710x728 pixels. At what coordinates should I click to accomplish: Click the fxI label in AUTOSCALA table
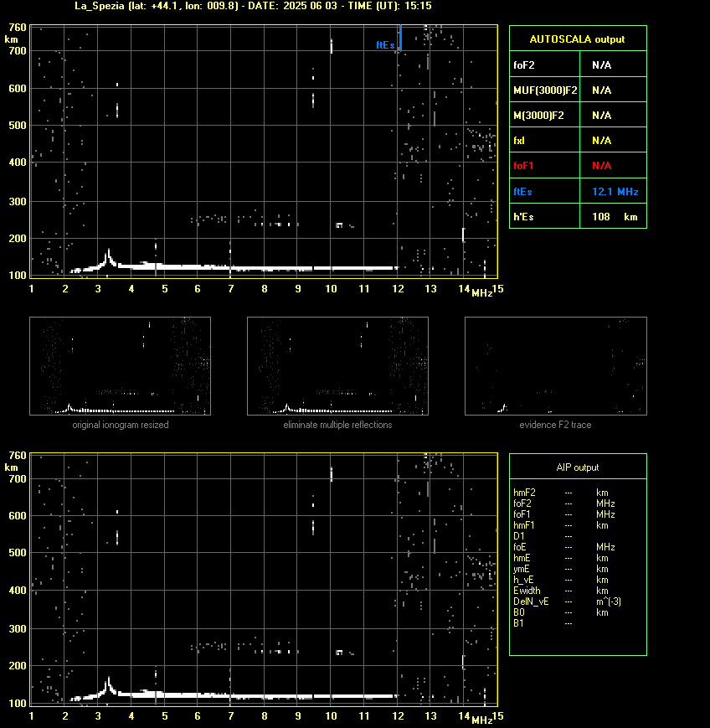coord(519,140)
